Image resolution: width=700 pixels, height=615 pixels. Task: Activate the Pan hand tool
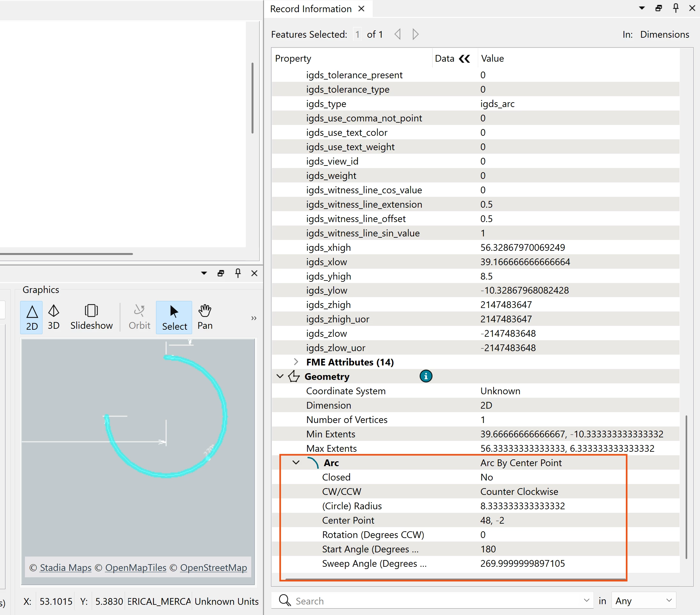pos(205,317)
